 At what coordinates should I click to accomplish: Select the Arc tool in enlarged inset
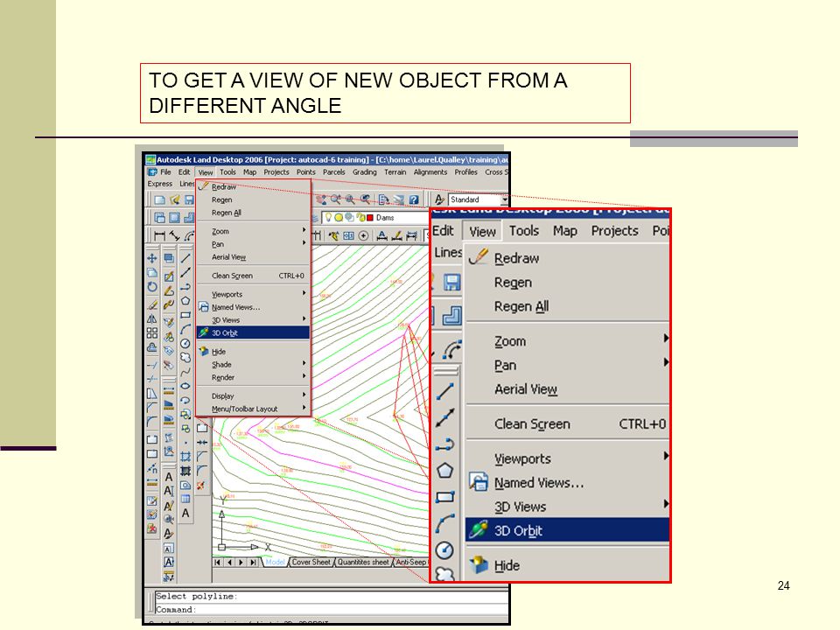point(445,523)
